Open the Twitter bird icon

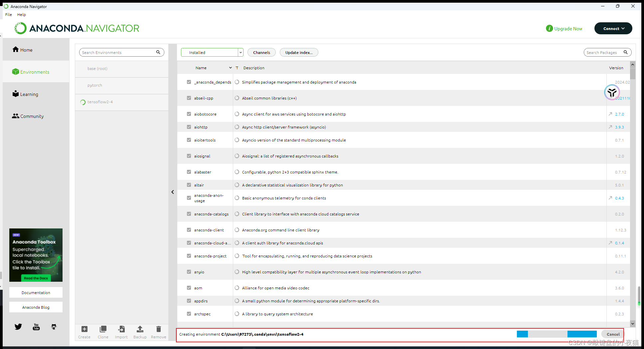coord(18,327)
